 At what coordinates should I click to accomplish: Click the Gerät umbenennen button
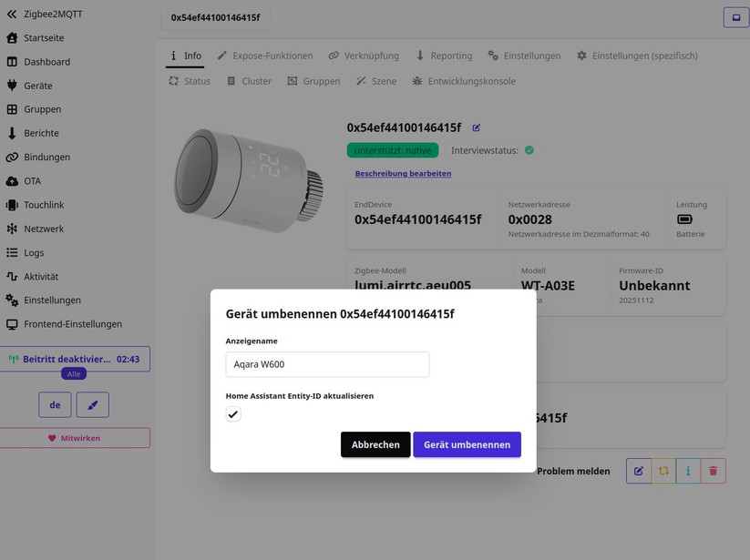pyautogui.click(x=467, y=444)
